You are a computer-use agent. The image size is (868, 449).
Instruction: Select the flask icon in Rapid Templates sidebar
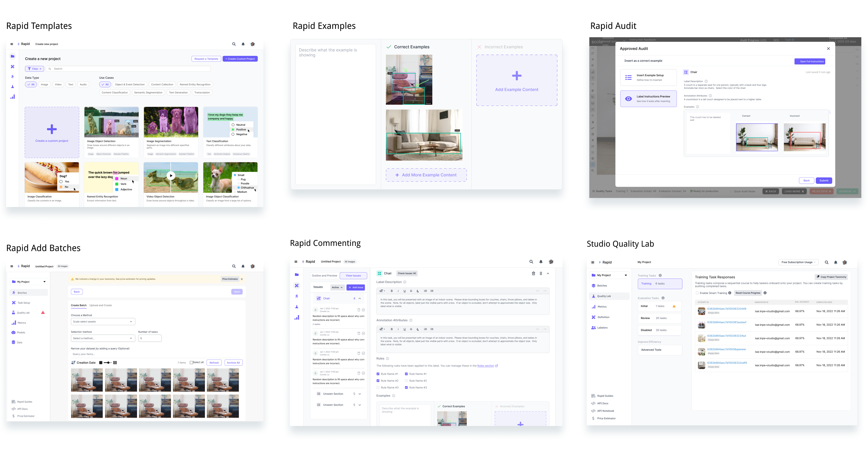pyautogui.click(x=13, y=87)
